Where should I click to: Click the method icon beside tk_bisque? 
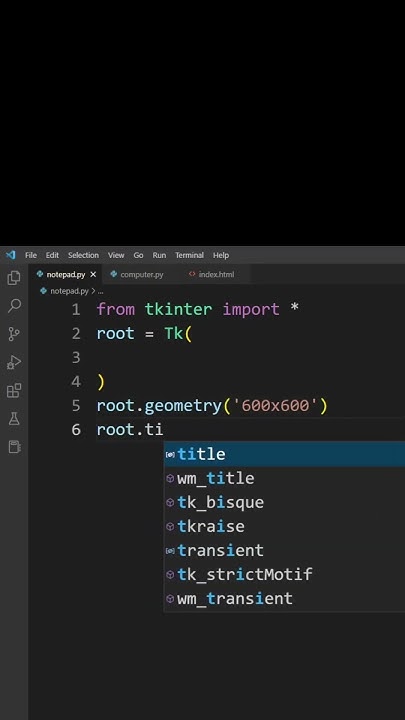pyautogui.click(x=170, y=502)
